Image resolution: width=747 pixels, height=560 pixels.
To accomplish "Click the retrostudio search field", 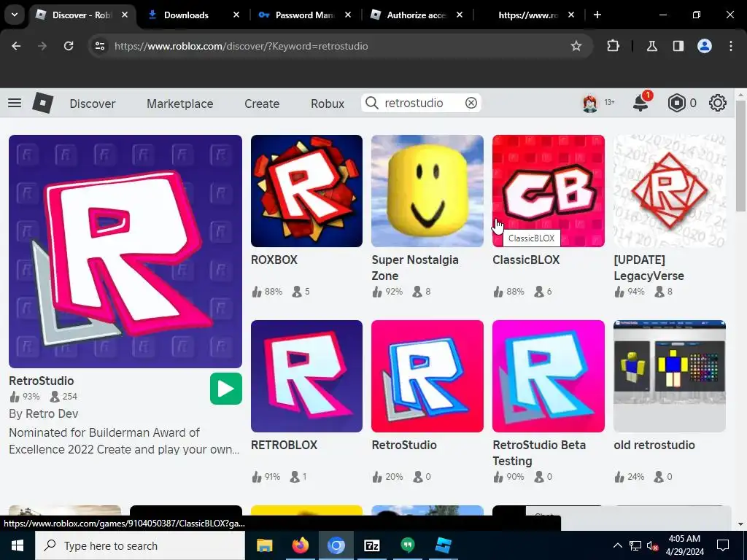I will 421,103.
